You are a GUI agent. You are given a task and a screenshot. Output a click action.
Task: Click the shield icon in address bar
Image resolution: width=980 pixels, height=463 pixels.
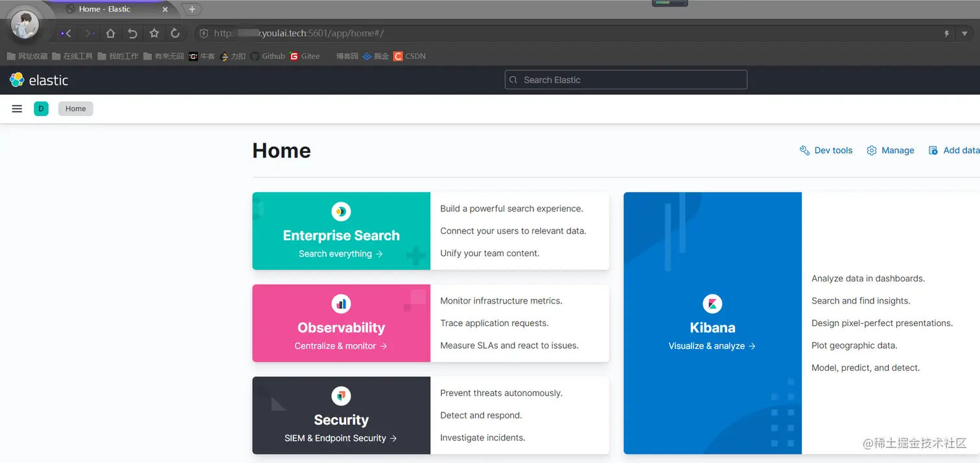[x=204, y=33]
